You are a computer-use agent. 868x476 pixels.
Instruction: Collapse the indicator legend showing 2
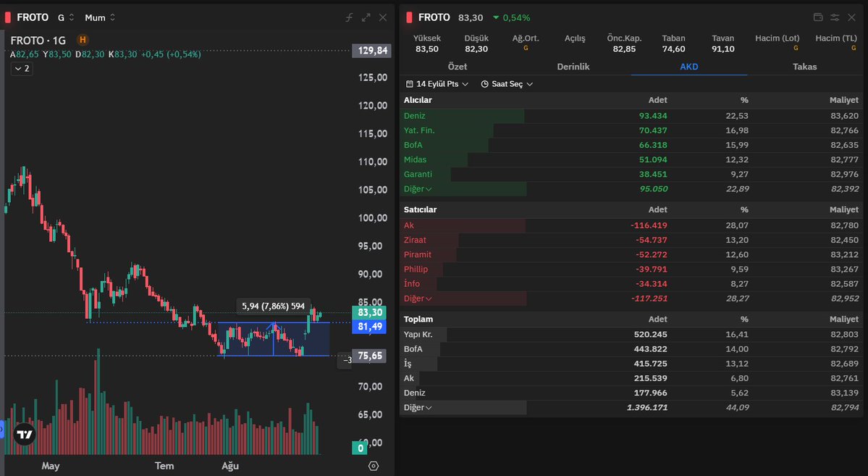[22, 69]
